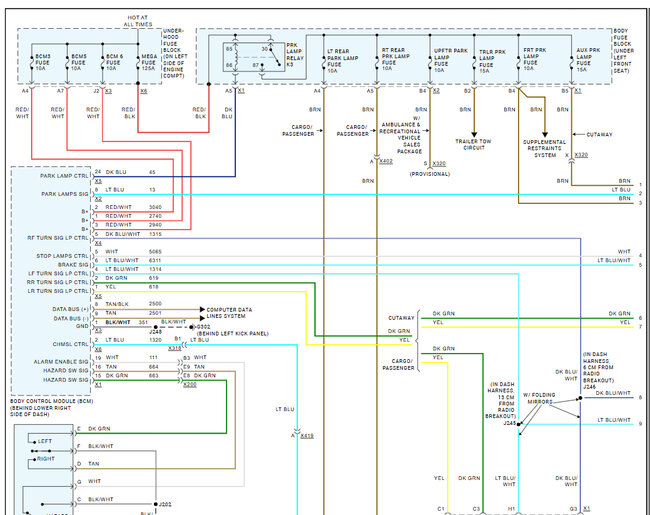Click the AMBULANCE & RECREATIONAL VEHICLE SALES PACKAGE note

click(400, 135)
